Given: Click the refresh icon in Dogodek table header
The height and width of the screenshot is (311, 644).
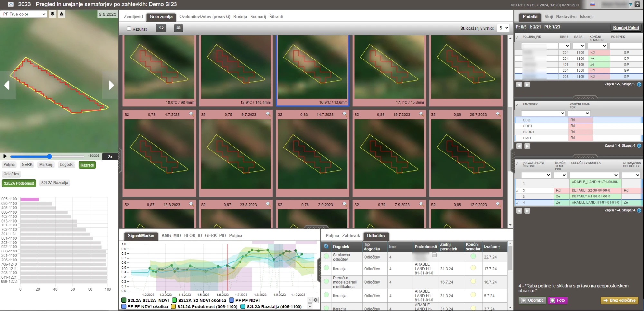Looking at the screenshot, I should click(x=326, y=246).
